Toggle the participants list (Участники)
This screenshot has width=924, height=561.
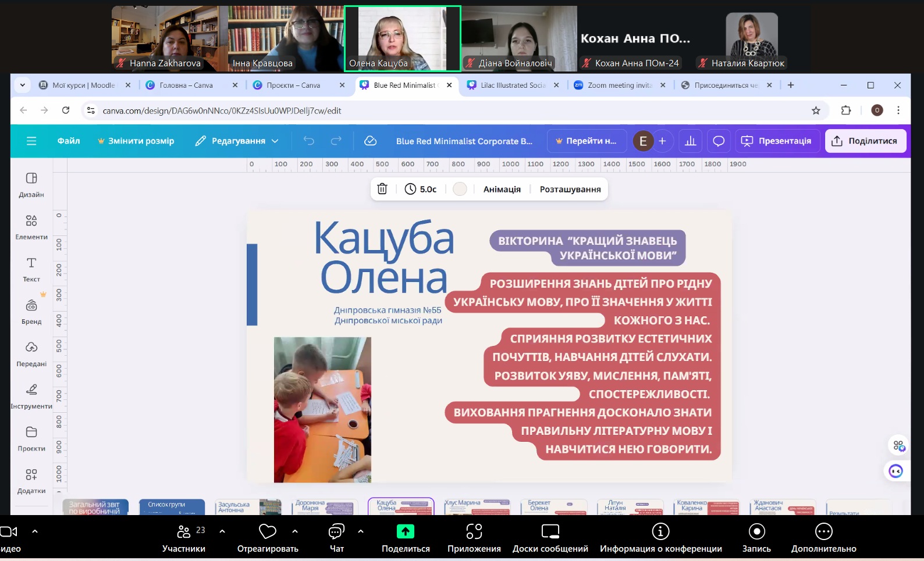pyautogui.click(x=184, y=538)
